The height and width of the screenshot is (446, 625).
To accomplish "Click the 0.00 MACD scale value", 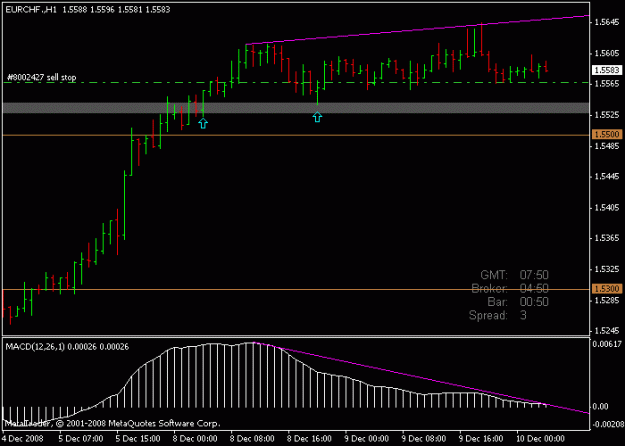I will [x=601, y=407].
